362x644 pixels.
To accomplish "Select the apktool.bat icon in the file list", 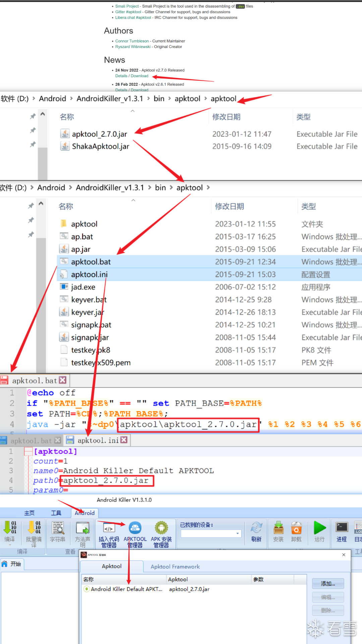I will [x=64, y=262].
